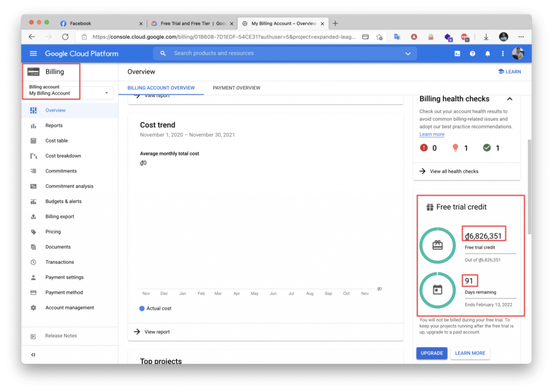
Task: Click View all health checks link
Action: [x=454, y=171]
